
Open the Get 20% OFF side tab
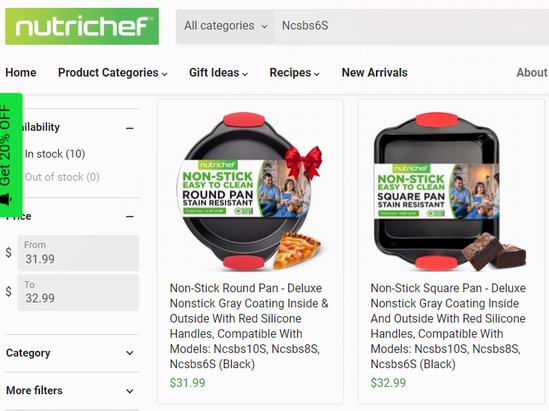(11, 155)
